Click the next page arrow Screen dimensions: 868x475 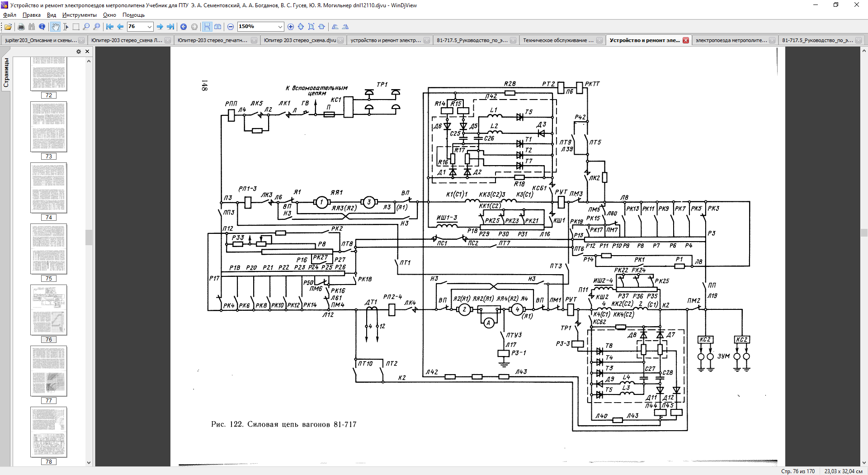(x=160, y=27)
